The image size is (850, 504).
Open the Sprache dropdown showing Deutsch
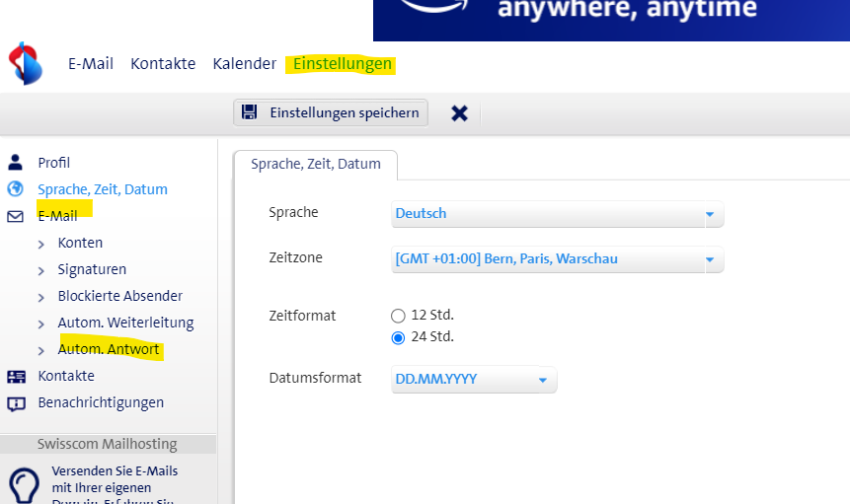pyautogui.click(x=558, y=214)
